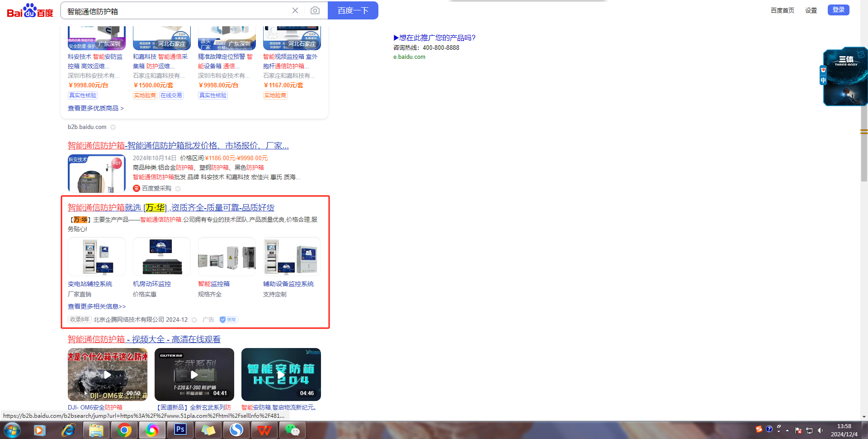
Task: Click the Baidu logo
Action: (30, 10)
